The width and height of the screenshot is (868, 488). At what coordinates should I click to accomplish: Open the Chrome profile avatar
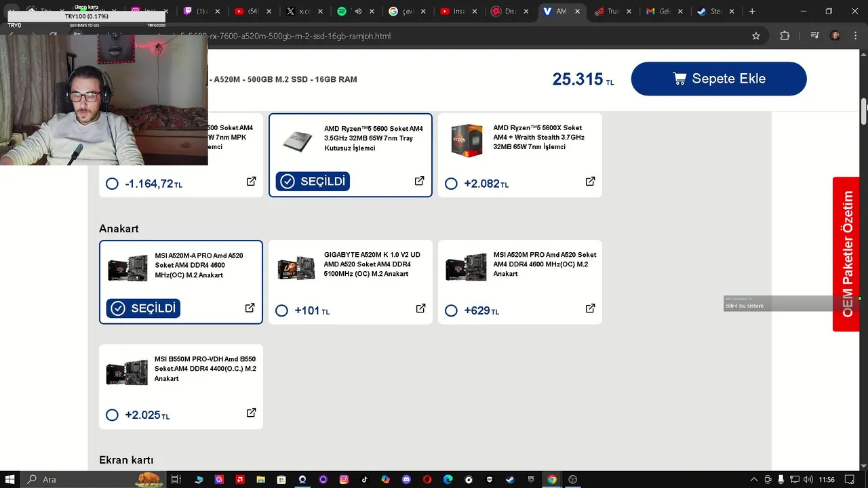835,36
